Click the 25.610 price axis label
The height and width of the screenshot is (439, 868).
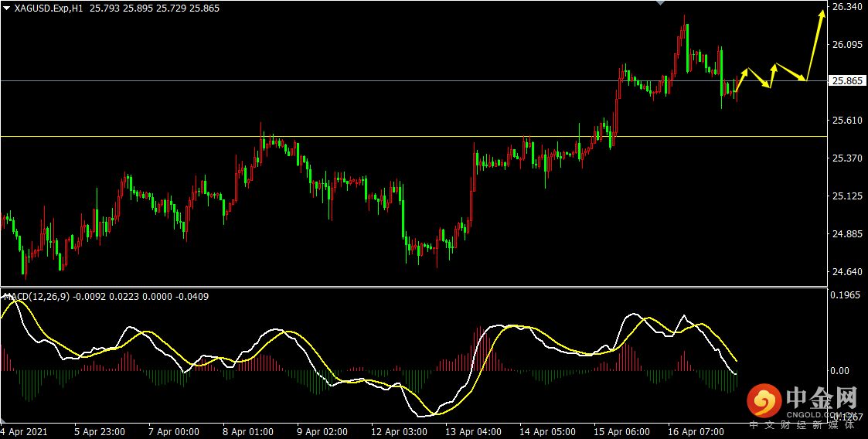[x=847, y=120]
